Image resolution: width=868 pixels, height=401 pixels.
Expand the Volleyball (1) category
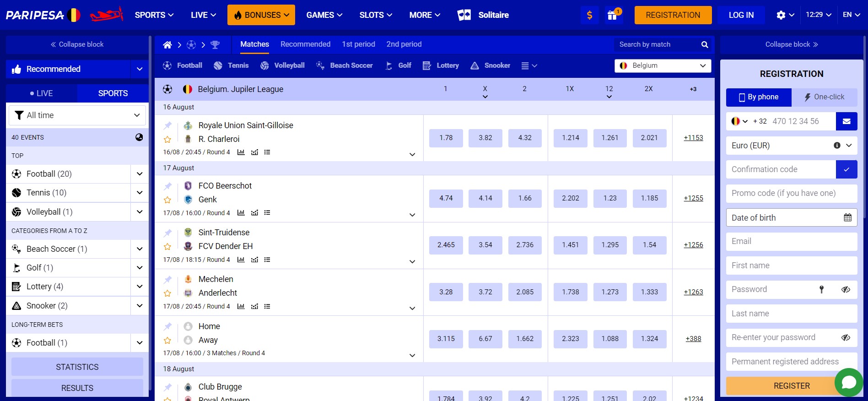(x=140, y=212)
